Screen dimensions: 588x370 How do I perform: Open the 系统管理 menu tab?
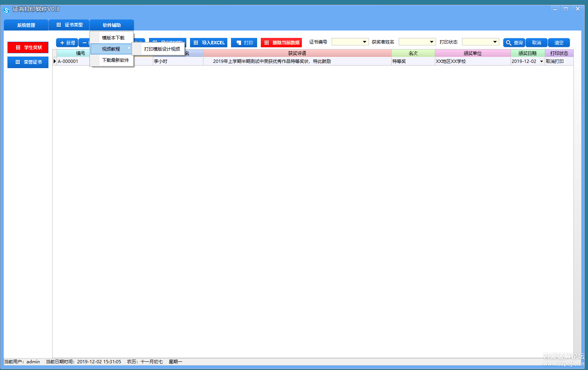pos(26,25)
